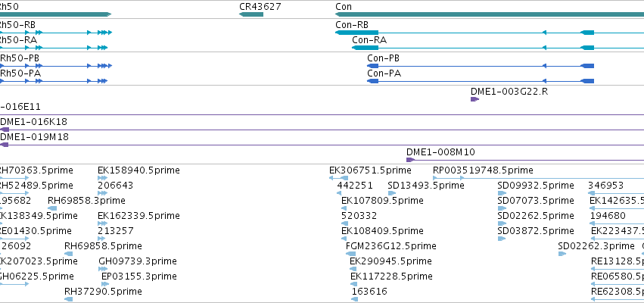Select the DME1-016K18 BAC label
The height and width of the screenshot is (303, 644).
(34, 122)
